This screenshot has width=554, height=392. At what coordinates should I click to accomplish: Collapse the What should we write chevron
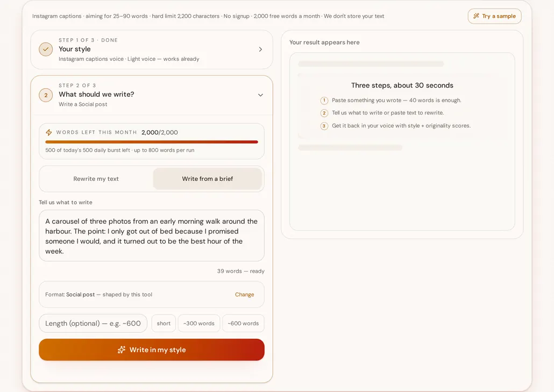pos(260,95)
